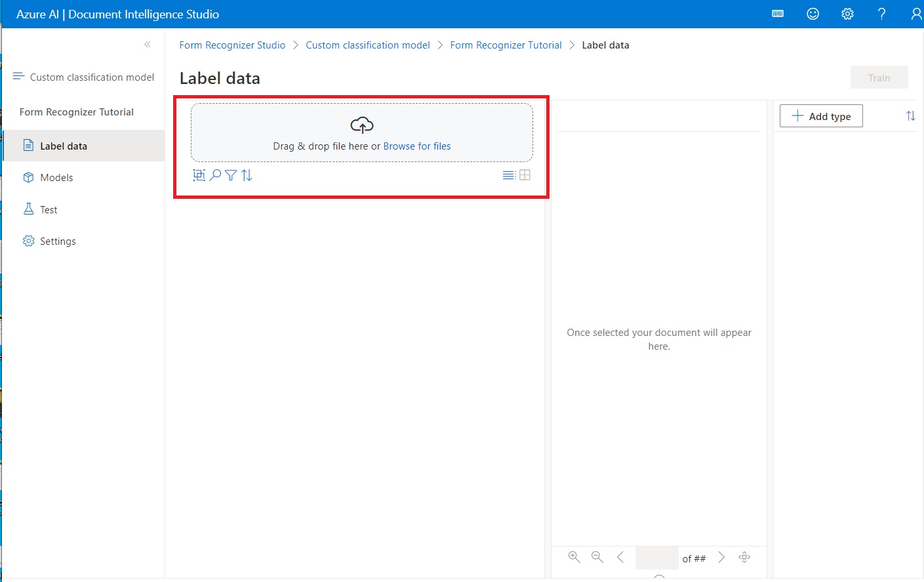Send feedback via the smiley icon
This screenshot has width=924, height=582.
813,13
